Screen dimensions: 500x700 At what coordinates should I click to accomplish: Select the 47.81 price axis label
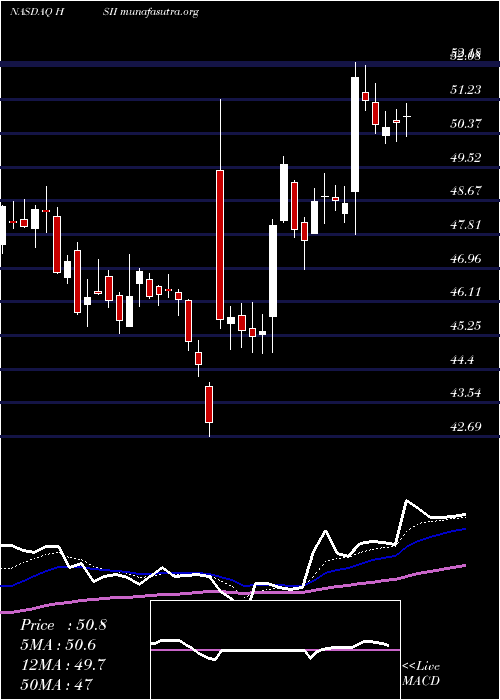466,225
